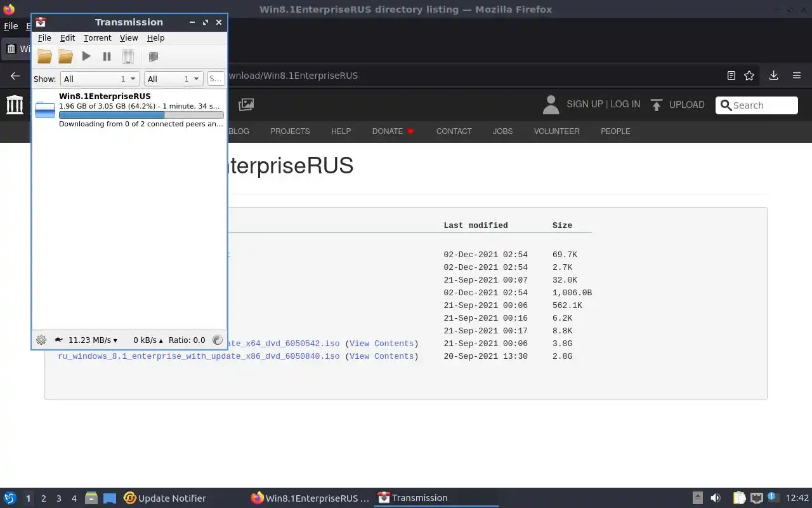812x508 pixels.
Task: Toggle turtle alternative speed limits
Action: click(58, 340)
